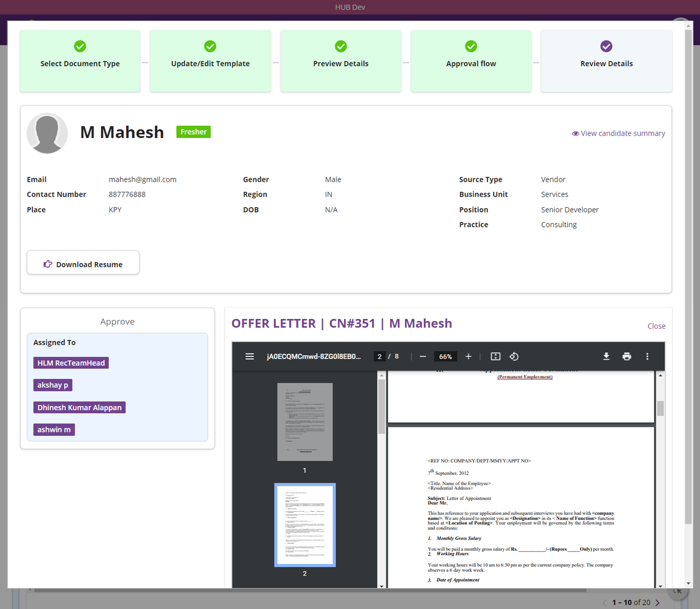Select page 1 thumbnail in PDF sidebar

tap(305, 422)
